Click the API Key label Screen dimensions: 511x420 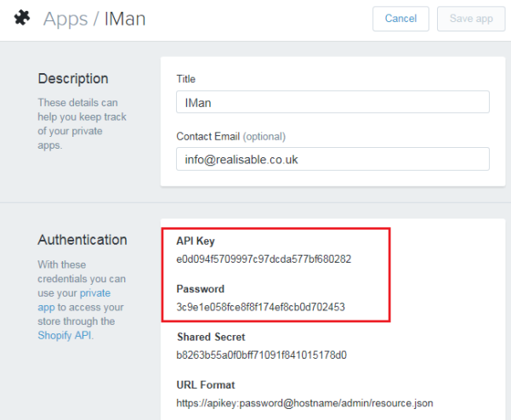click(x=196, y=241)
